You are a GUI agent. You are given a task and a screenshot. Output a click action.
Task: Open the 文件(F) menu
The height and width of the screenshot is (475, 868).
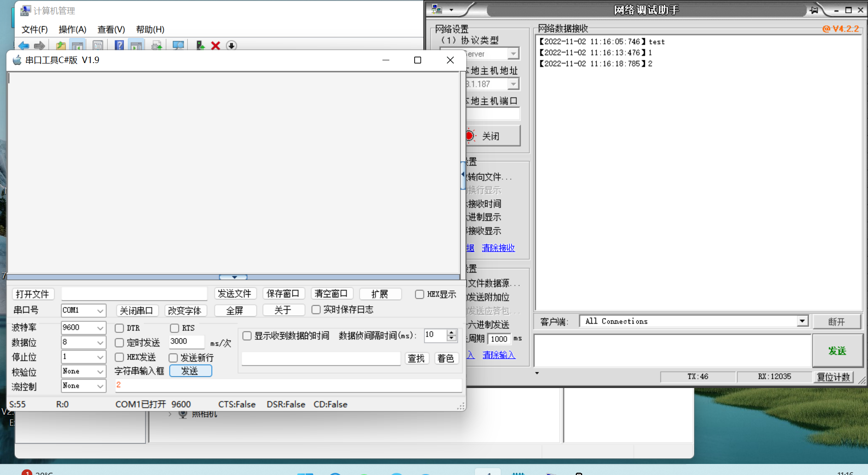pos(34,29)
